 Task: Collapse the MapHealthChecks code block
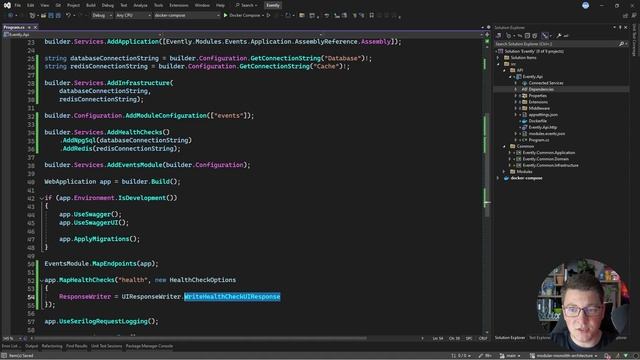point(41,280)
